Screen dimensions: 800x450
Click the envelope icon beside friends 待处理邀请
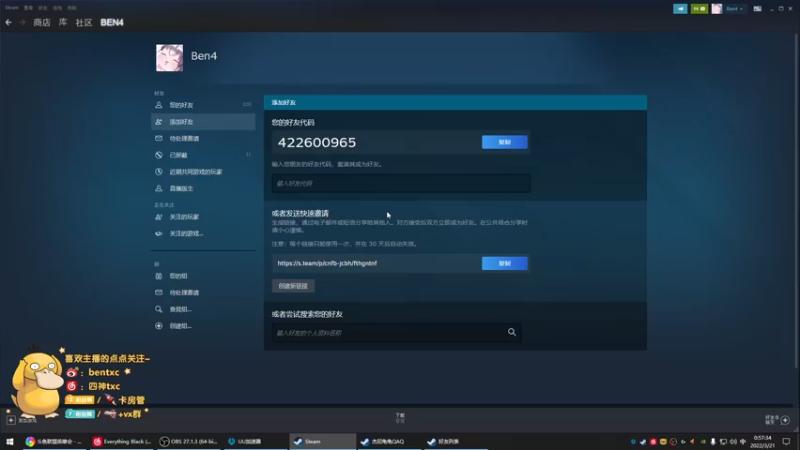point(159,138)
